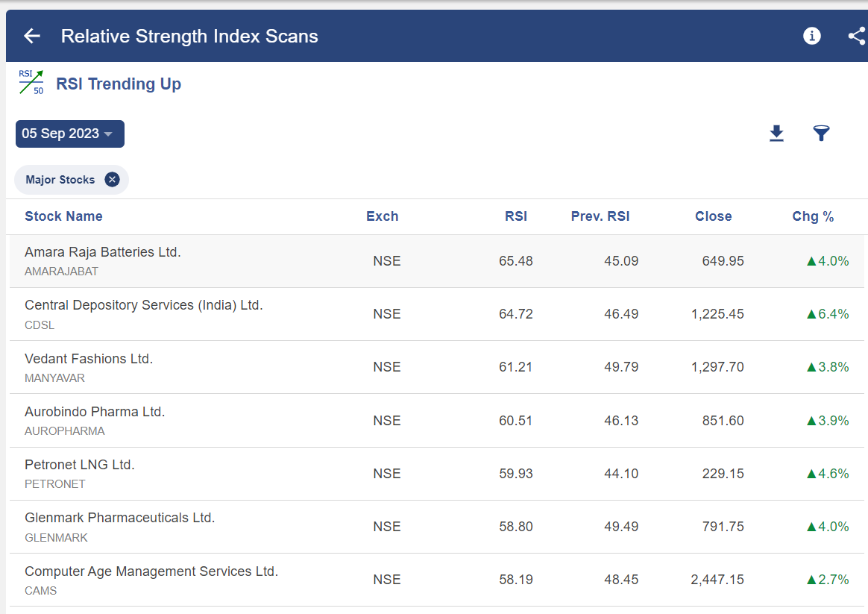Screen dimensions: 868x614
Task: Sort by Stock Name column header
Action: 63,216
